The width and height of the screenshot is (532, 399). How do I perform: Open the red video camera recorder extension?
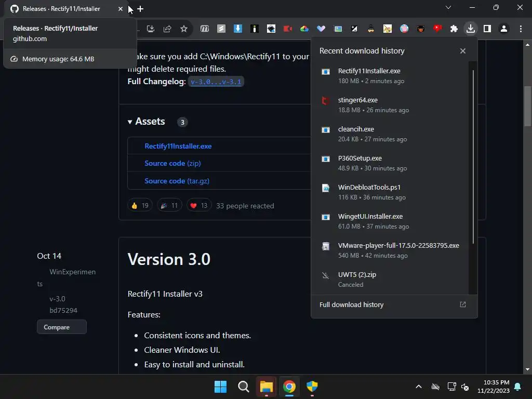point(288,29)
